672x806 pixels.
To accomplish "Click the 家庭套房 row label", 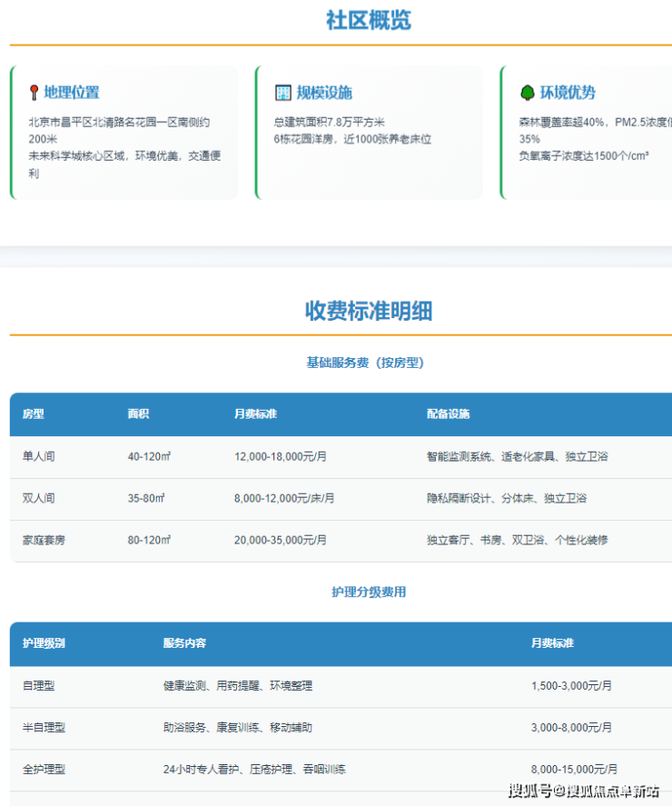I will point(44,540).
